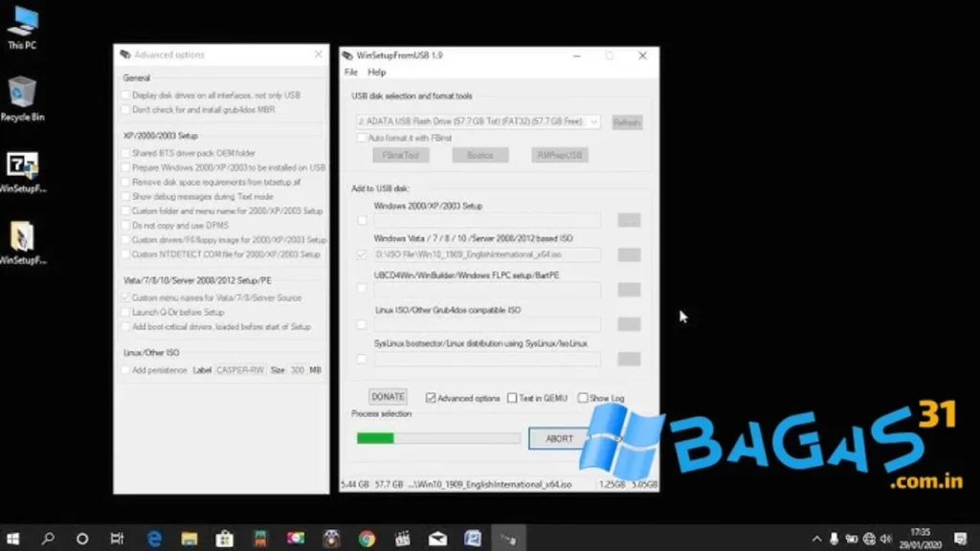Toggle Custom menu names for Vista/7/8/Server Source

(125, 298)
